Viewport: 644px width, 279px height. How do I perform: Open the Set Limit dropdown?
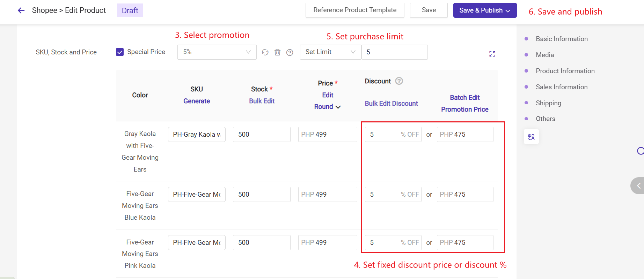pyautogui.click(x=330, y=52)
